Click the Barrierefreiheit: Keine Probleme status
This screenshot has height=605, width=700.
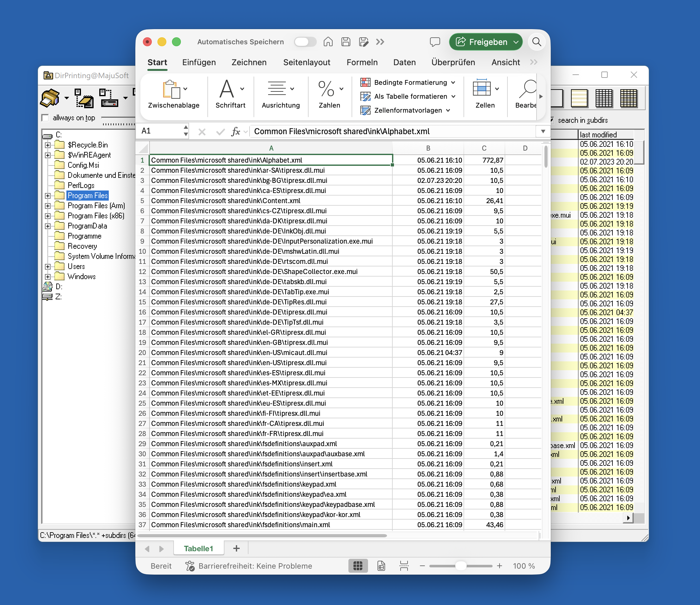(x=249, y=566)
